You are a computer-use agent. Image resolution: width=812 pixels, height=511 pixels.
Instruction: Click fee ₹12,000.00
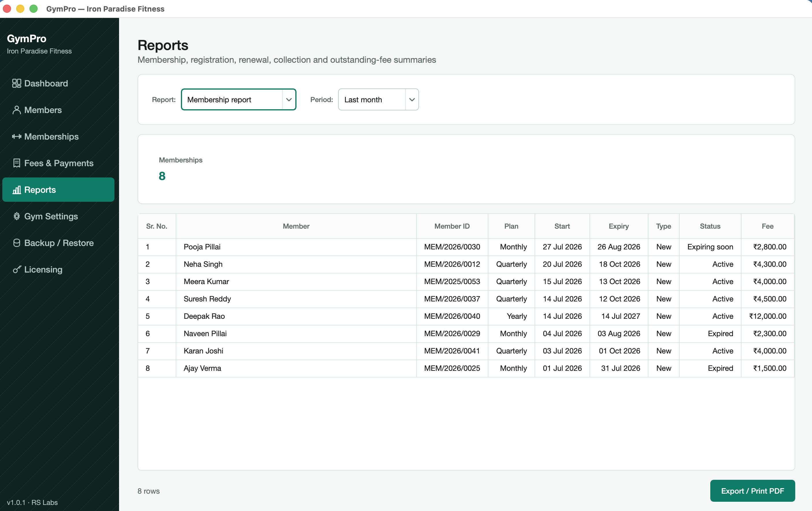coord(767,316)
